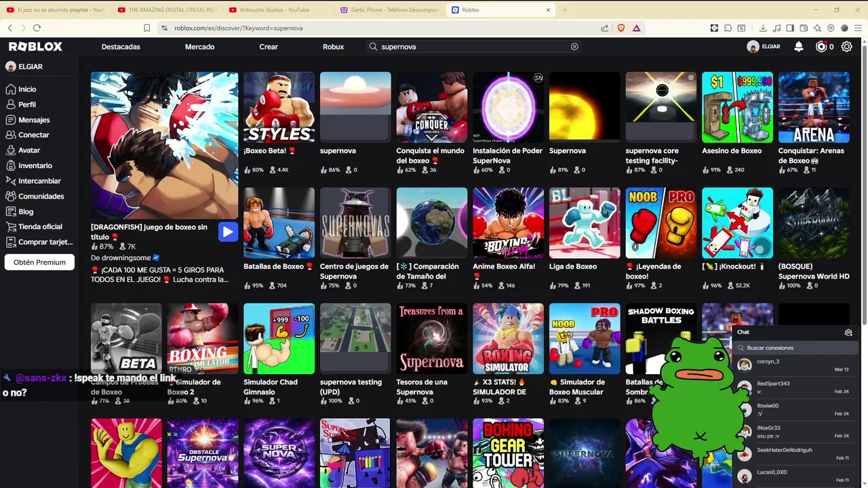This screenshot has height=488, width=868.
Task: Open the Downloads arrow icon
Action: (763, 28)
